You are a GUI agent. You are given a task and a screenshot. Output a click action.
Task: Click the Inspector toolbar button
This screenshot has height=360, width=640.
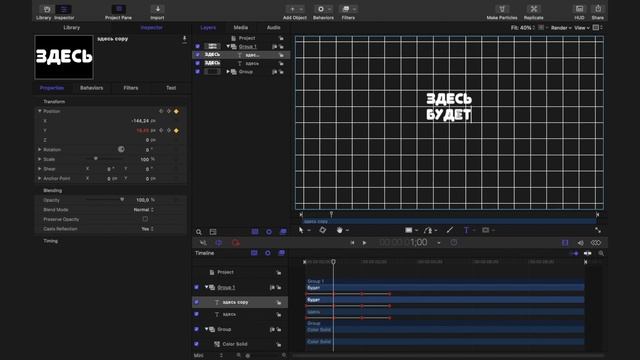click(x=64, y=9)
